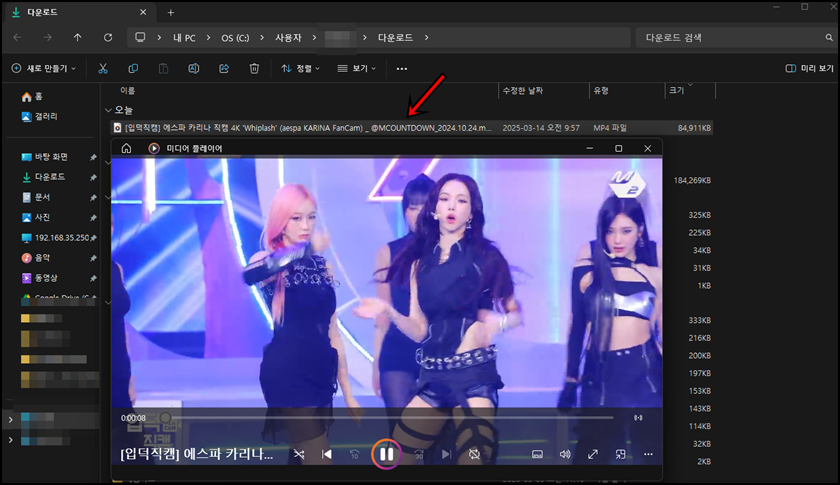Toggle the 미리 보기 preview pane
Screen dimensions: 840x485
click(809, 69)
